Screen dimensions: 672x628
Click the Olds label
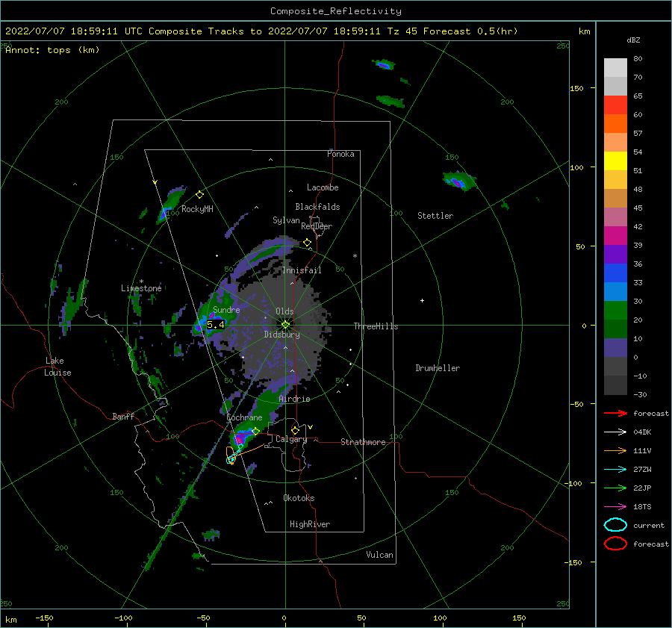pos(284,311)
